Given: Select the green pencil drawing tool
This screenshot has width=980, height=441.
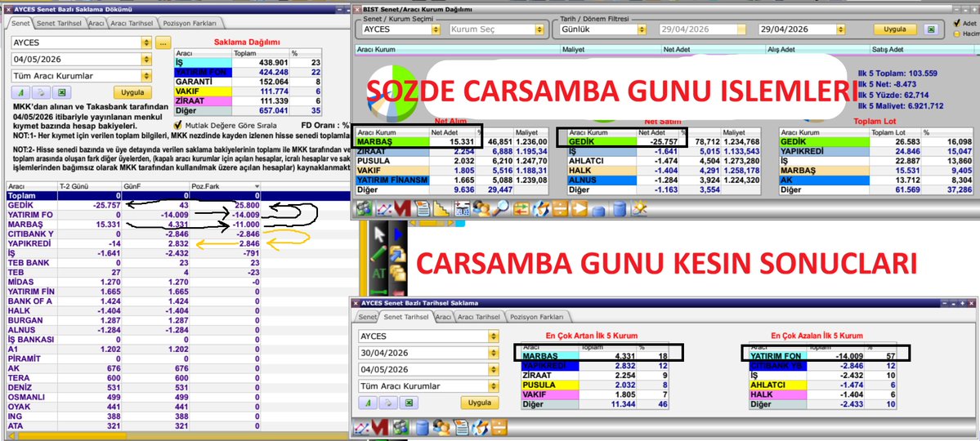Looking at the screenshot, I should click(378, 253).
